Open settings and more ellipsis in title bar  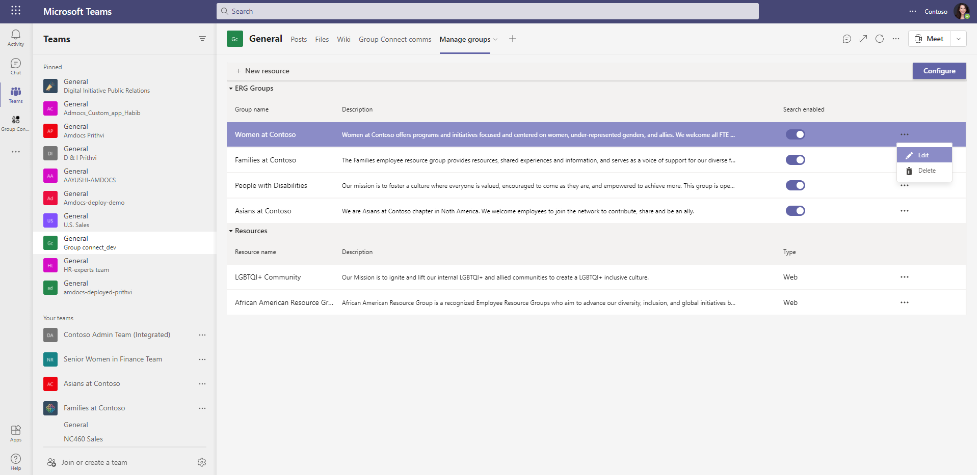913,11
